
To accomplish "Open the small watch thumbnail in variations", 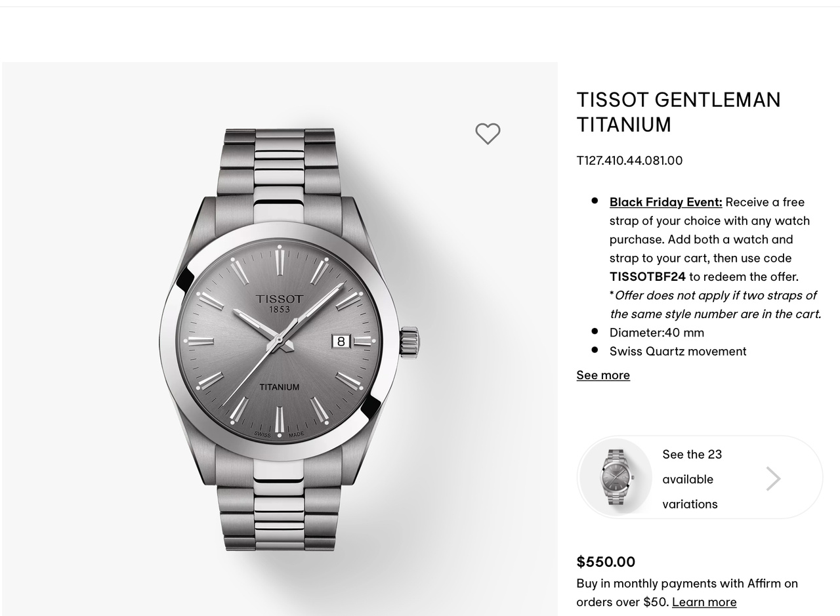I will [616, 477].
